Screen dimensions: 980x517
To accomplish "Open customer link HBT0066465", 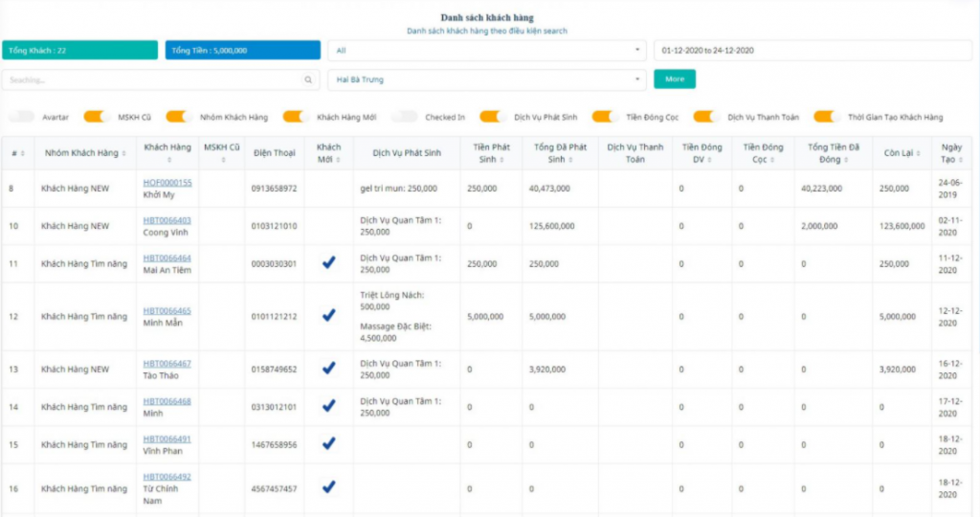I will (x=167, y=310).
